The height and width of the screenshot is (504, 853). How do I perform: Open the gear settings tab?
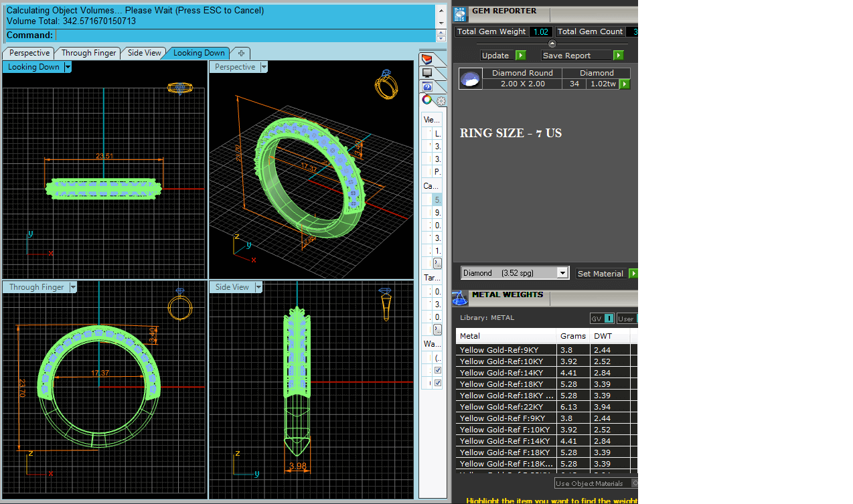[x=441, y=101]
